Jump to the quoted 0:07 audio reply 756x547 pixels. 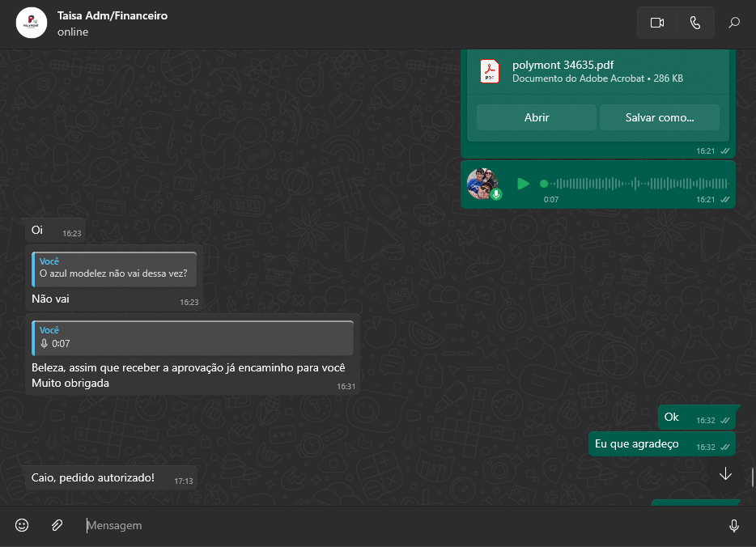click(193, 337)
